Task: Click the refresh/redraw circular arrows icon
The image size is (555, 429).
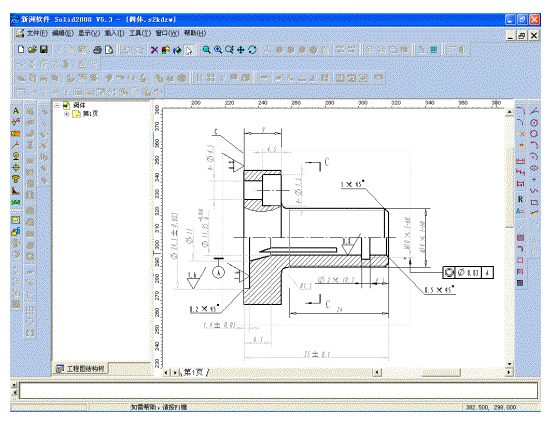Action: pos(252,50)
